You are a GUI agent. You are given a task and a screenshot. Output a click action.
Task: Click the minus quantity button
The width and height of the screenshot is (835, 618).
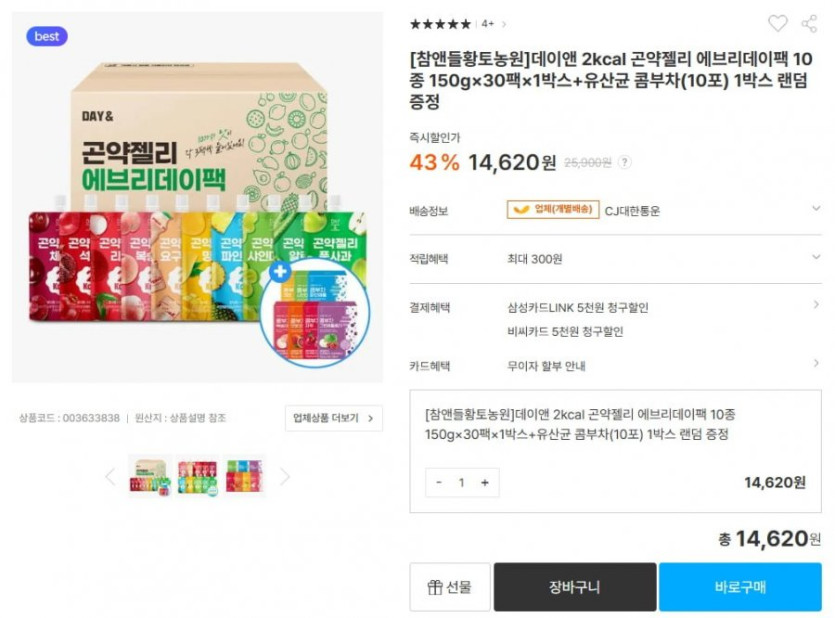coord(439,482)
